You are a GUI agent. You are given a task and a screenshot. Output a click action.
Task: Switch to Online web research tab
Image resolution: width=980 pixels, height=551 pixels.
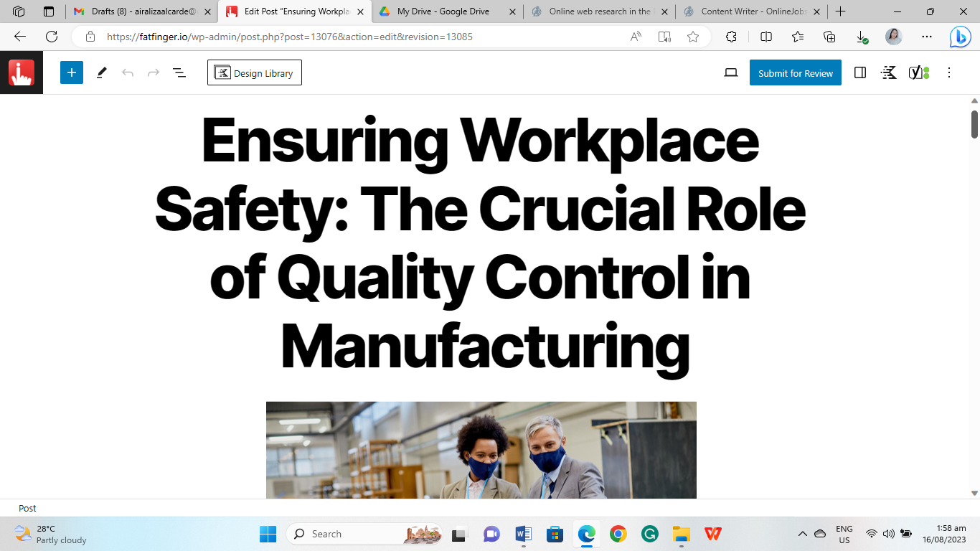pyautogui.click(x=599, y=11)
